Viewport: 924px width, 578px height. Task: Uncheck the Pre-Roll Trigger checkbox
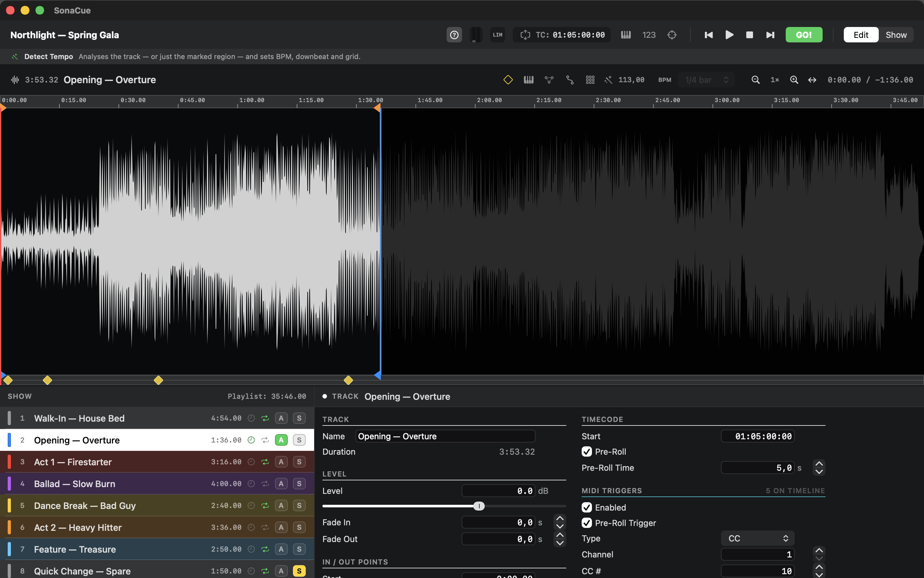coord(587,522)
